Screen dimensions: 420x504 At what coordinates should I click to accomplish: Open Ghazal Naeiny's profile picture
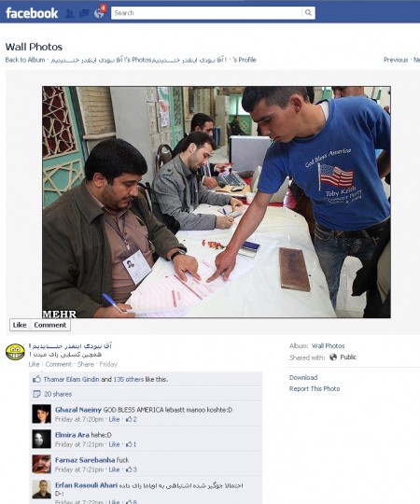tap(41, 414)
